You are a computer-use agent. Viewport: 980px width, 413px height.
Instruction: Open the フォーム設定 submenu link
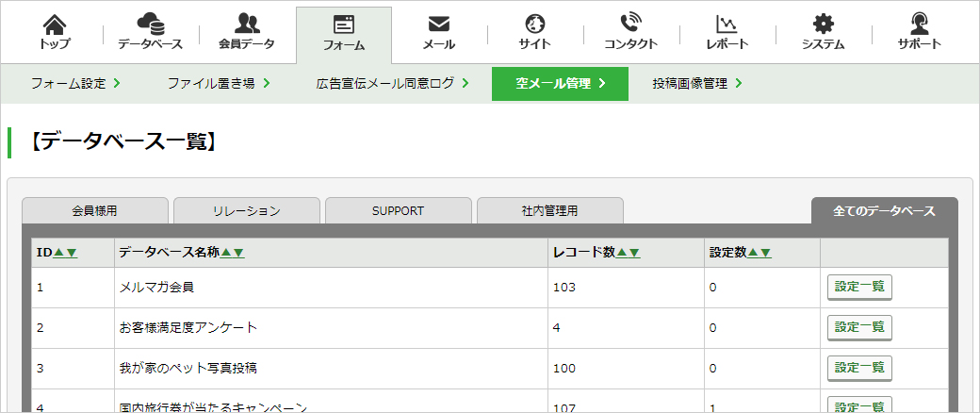click(75, 84)
